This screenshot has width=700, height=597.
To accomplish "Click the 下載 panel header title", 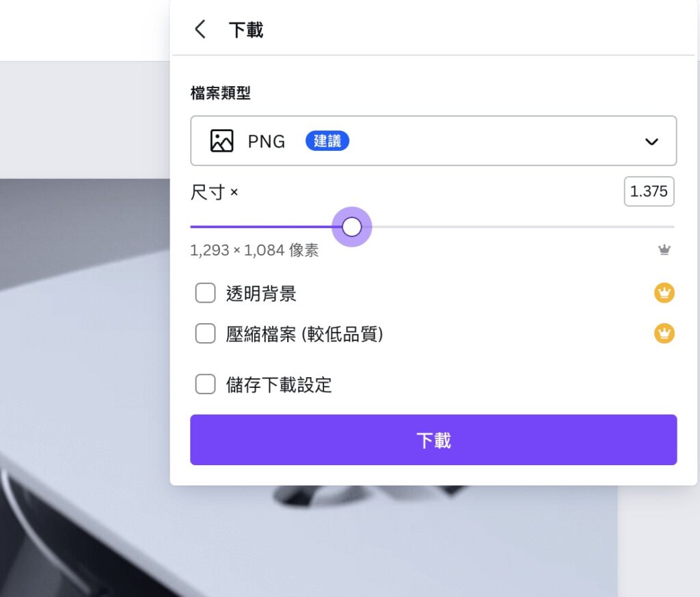I will tap(246, 30).
